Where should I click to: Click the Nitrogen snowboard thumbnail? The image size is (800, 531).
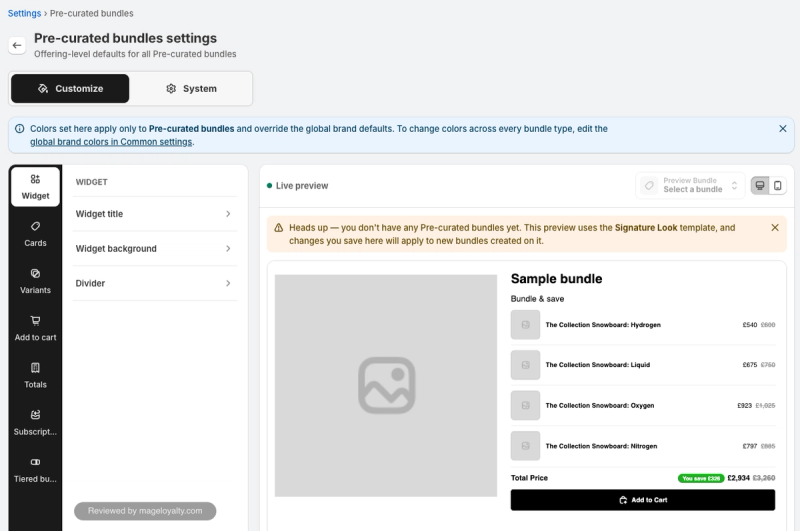pos(526,446)
